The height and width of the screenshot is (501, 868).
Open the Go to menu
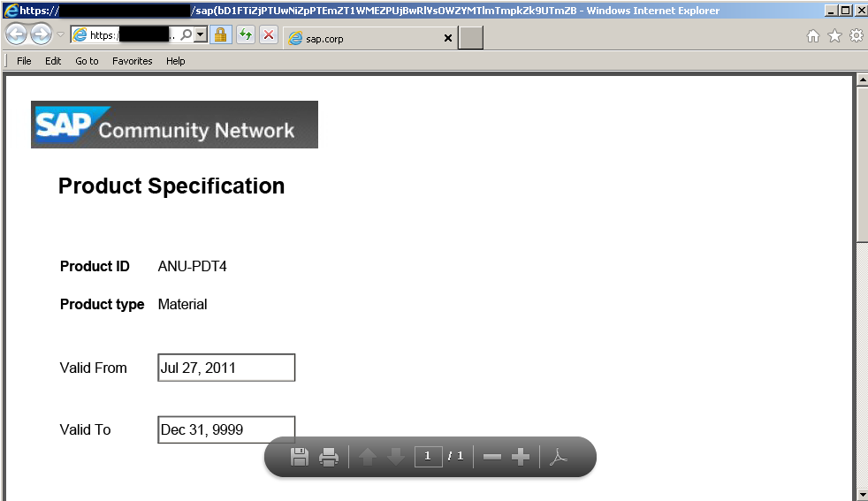click(87, 61)
